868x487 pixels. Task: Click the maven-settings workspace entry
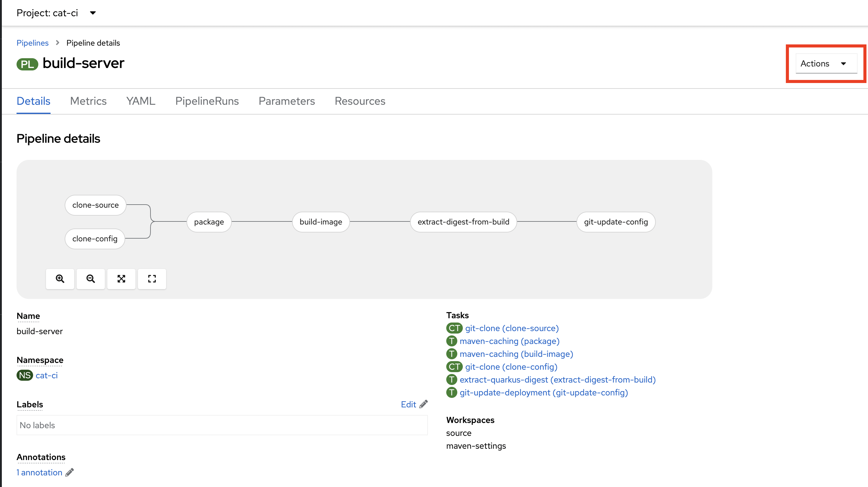[x=476, y=446]
